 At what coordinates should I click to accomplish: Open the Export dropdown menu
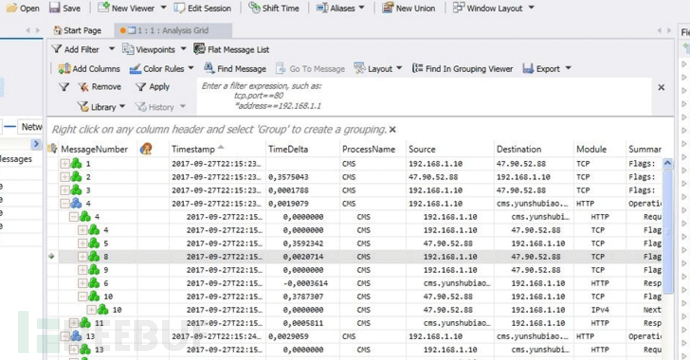pyautogui.click(x=568, y=68)
